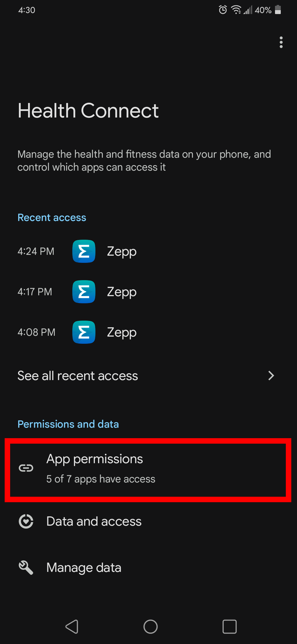Click the link icon beside App permissions
This screenshot has width=297, height=644.
pos(26,468)
